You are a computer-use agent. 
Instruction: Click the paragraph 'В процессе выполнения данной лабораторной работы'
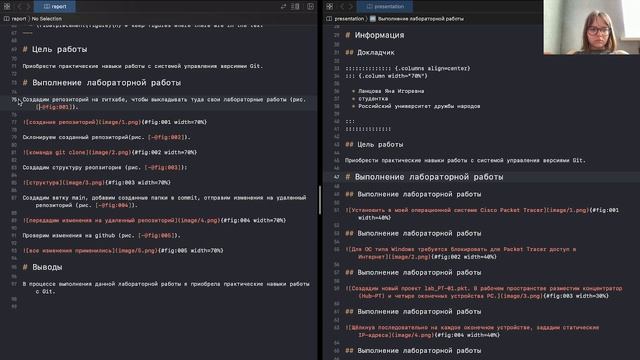coord(166,287)
